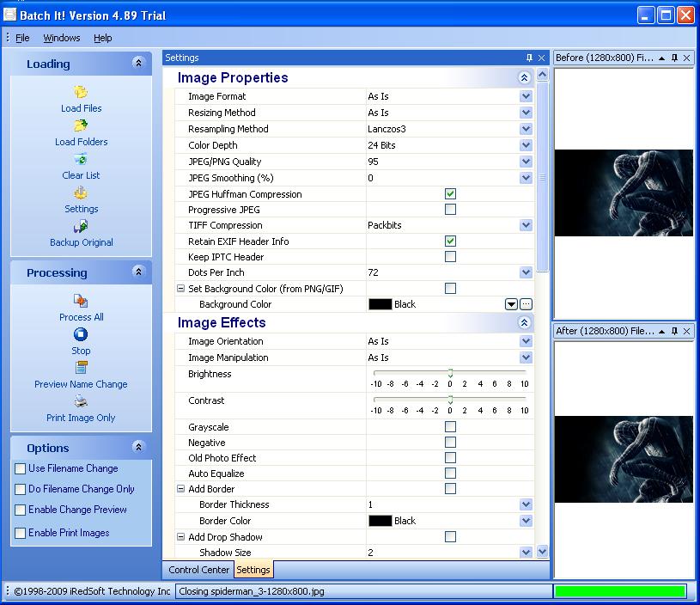Enable Keep IPTC Header checkbox

click(450, 256)
